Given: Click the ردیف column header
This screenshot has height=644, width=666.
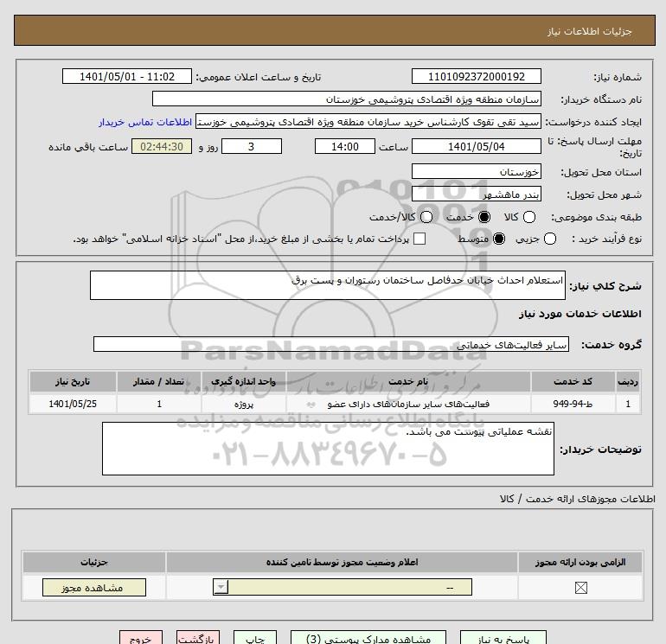Looking at the screenshot, I should click(628, 381).
